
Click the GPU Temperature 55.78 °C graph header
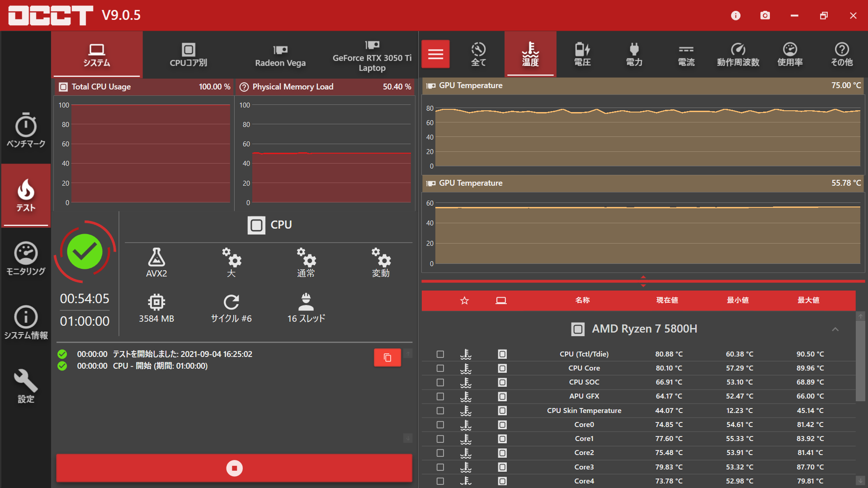click(643, 183)
